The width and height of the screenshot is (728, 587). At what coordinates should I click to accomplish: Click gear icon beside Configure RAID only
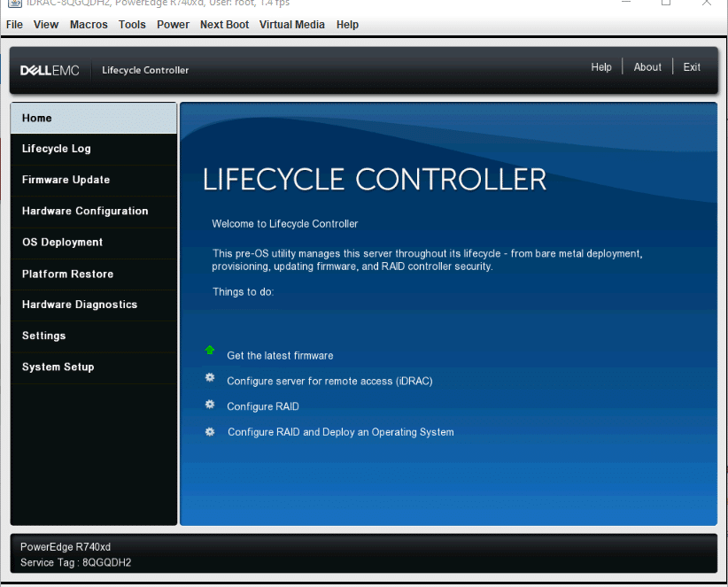[210, 405]
